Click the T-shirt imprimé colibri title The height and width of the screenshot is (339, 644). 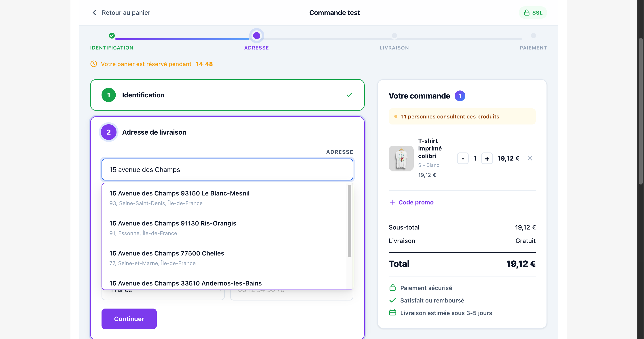pyautogui.click(x=430, y=148)
